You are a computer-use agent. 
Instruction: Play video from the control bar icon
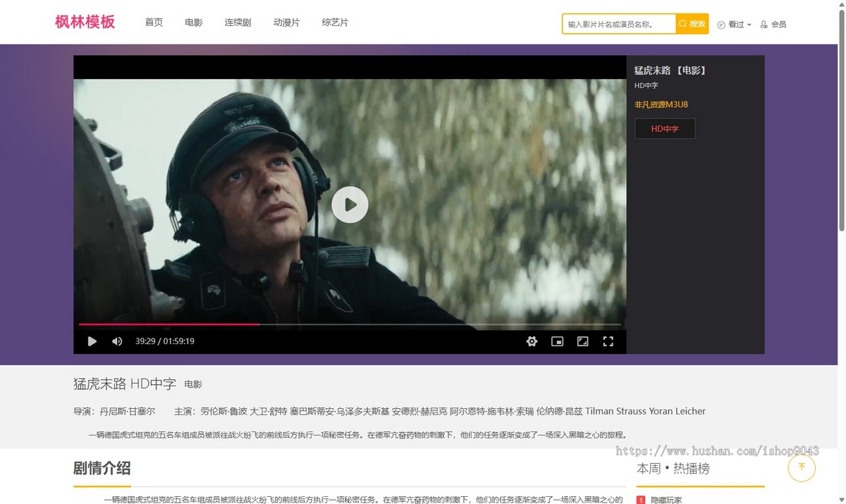(x=92, y=341)
